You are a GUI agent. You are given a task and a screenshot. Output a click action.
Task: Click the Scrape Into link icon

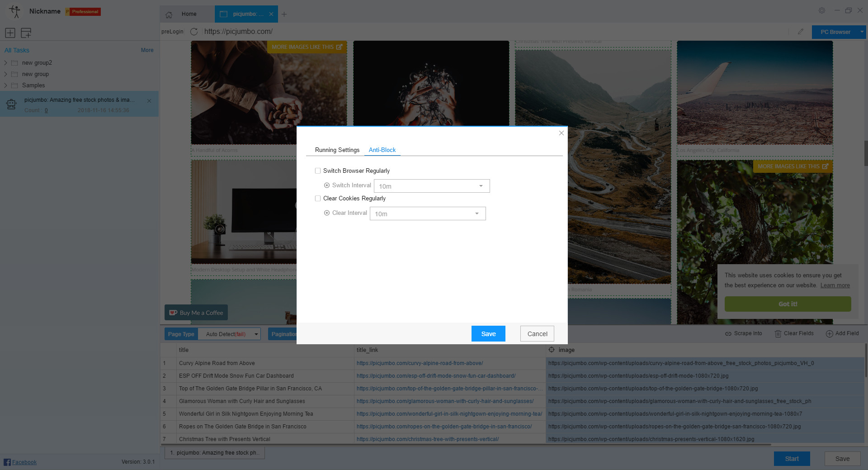point(728,334)
